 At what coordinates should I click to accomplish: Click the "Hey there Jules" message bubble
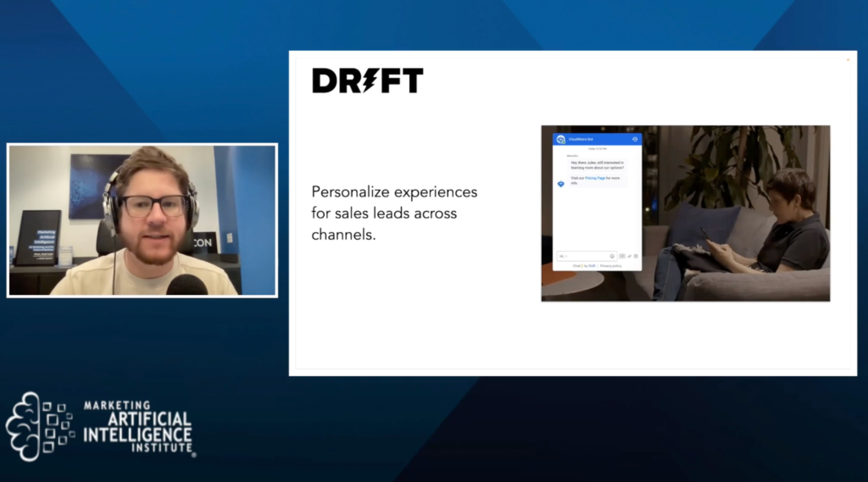[597, 164]
